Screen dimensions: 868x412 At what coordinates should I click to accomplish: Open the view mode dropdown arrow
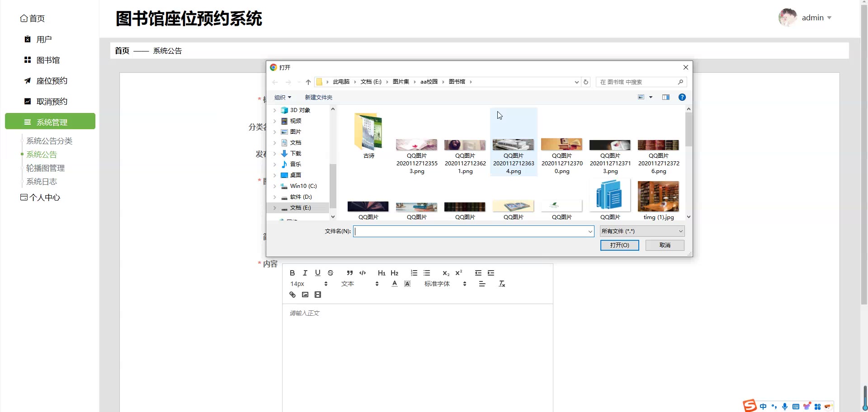[651, 97]
